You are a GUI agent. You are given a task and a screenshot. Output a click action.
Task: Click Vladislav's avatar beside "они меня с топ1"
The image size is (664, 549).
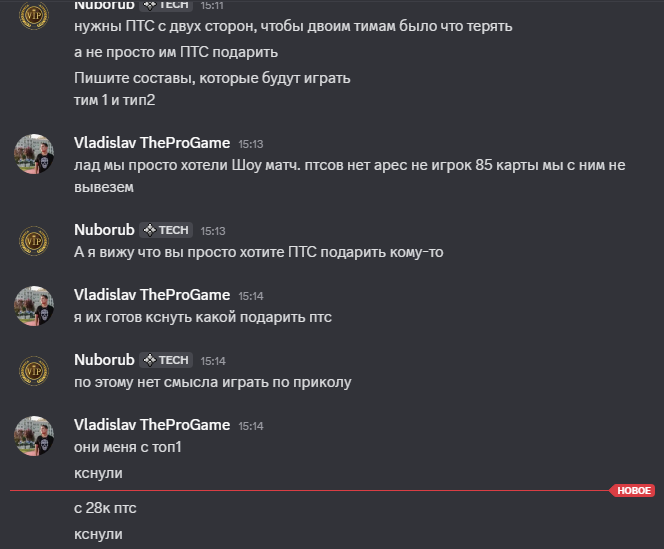tap(34, 435)
